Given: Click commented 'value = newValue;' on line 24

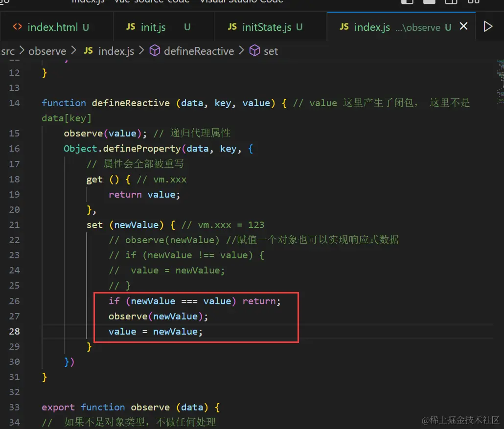Looking at the screenshot, I should click(178, 271).
